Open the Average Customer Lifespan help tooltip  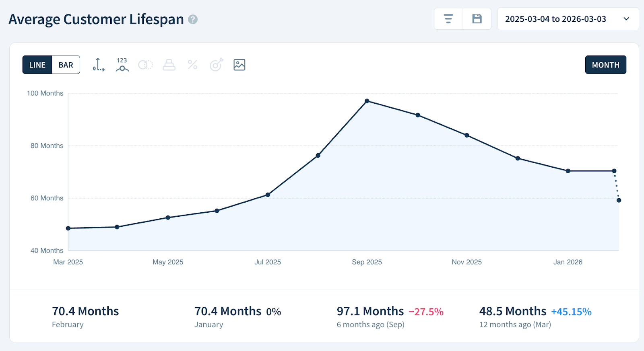192,19
